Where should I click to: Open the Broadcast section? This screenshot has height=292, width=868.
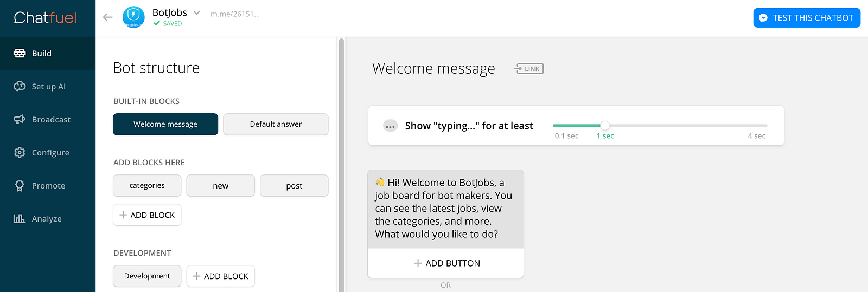[x=50, y=120]
